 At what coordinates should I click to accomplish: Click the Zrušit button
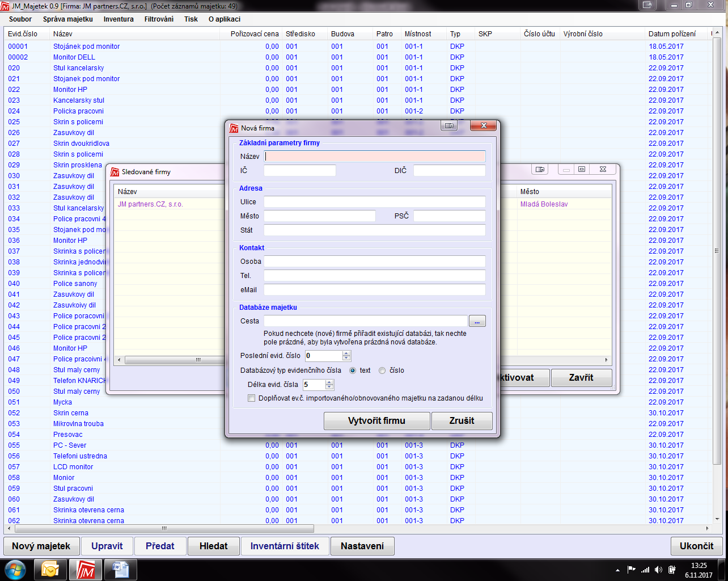click(x=462, y=421)
